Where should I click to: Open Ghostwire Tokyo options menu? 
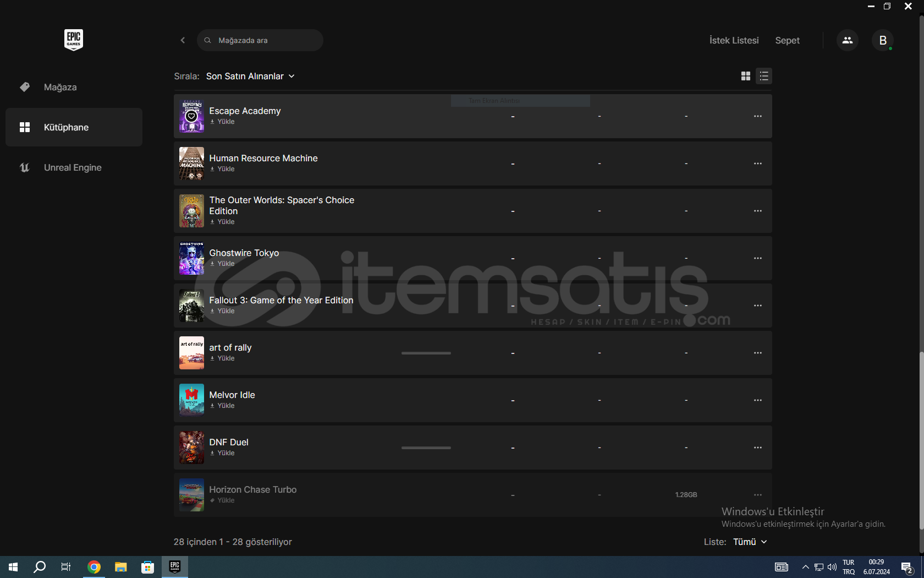point(758,258)
